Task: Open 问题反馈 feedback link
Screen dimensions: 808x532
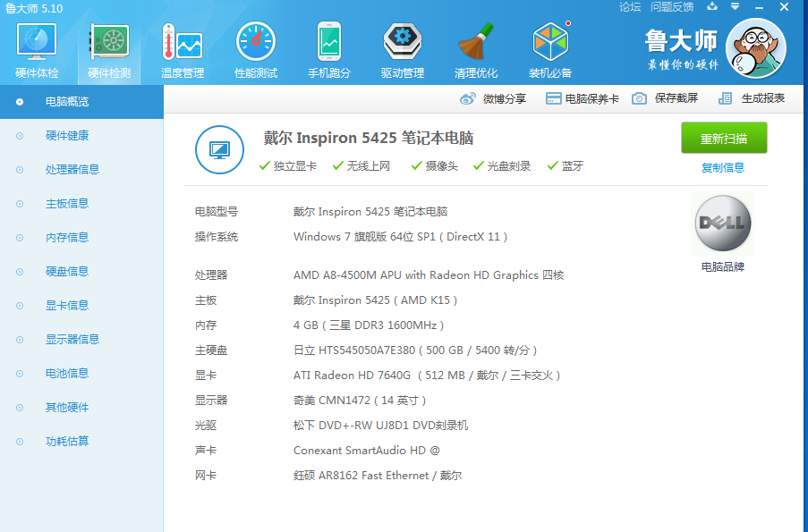Action: [672, 6]
